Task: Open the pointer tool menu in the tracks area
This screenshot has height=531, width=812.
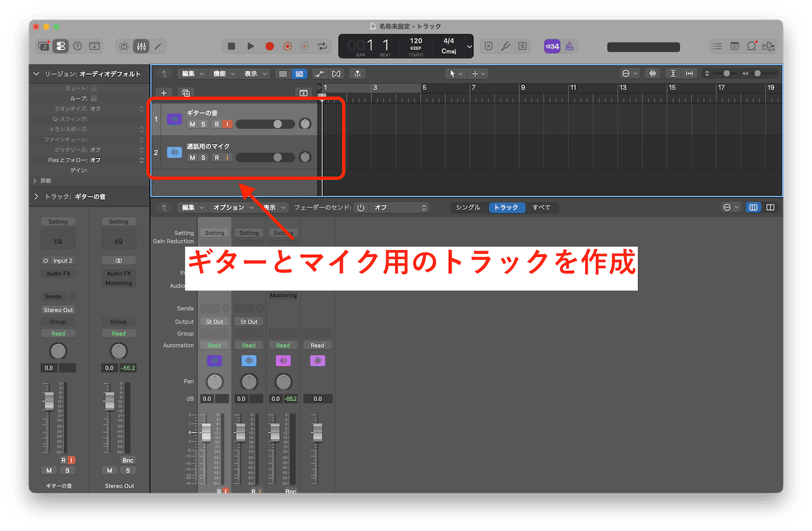Action: 455,74
